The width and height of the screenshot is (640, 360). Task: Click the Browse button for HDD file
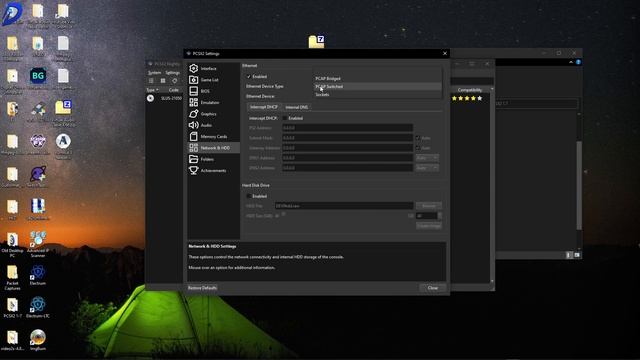point(429,206)
